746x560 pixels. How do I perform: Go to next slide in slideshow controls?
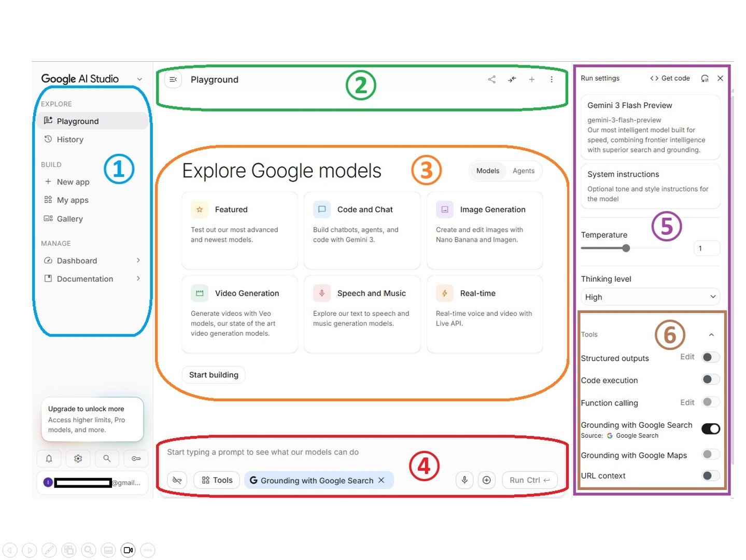click(30, 550)
